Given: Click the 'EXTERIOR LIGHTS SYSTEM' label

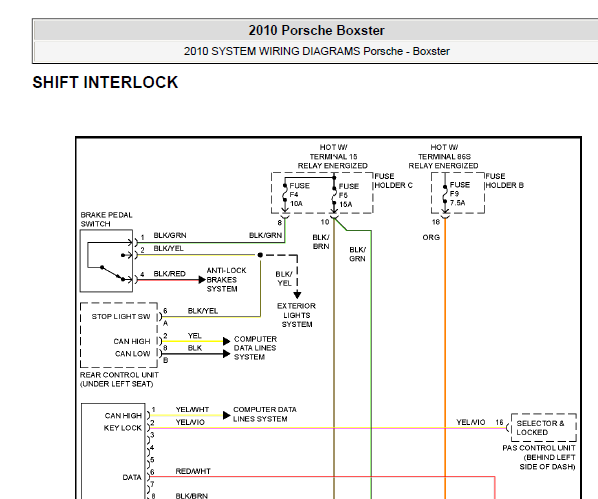Looking at the screenshot, I should click(x=296, y=315).
